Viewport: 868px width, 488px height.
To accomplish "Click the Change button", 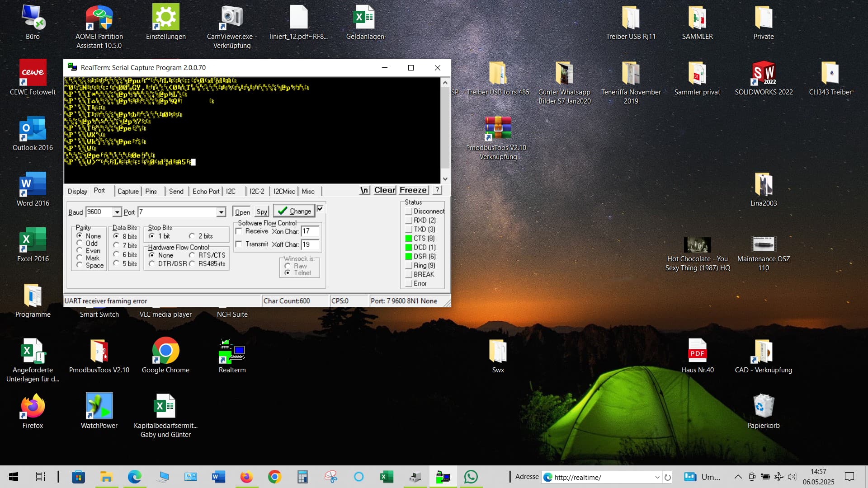I will pos(294,211).
